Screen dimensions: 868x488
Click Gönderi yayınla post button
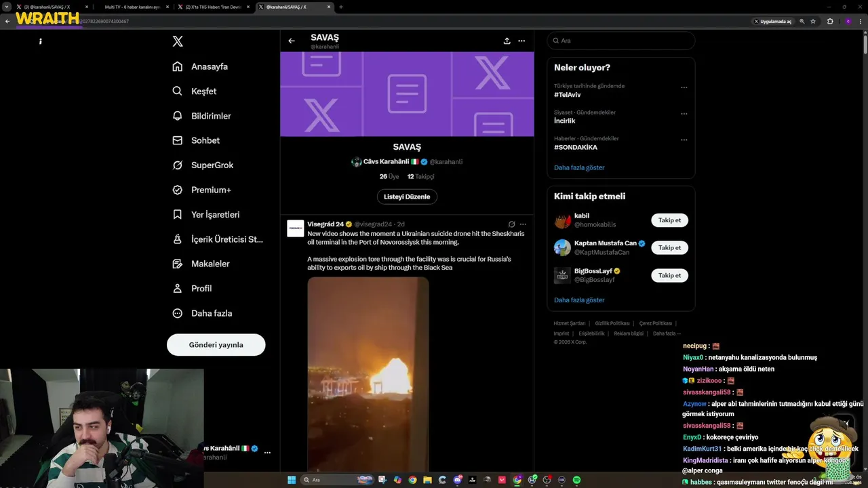(x=216, y=344)
